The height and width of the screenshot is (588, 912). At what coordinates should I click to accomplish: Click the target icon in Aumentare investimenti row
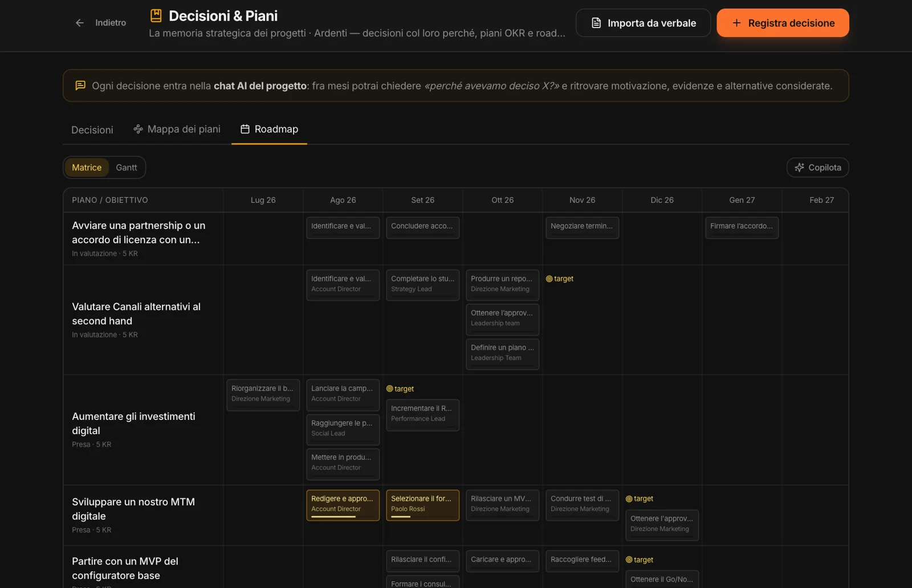point(389,389)
